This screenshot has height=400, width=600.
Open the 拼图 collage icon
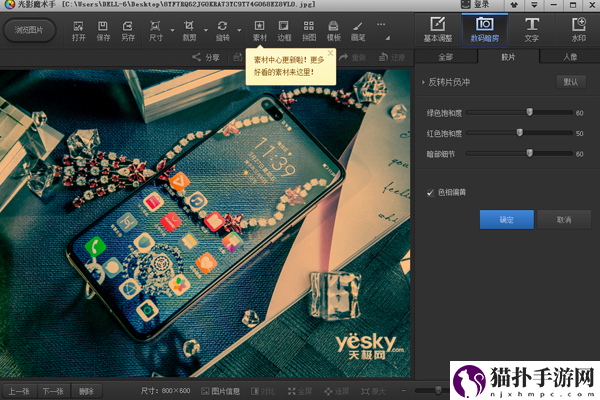pos(309,31)
